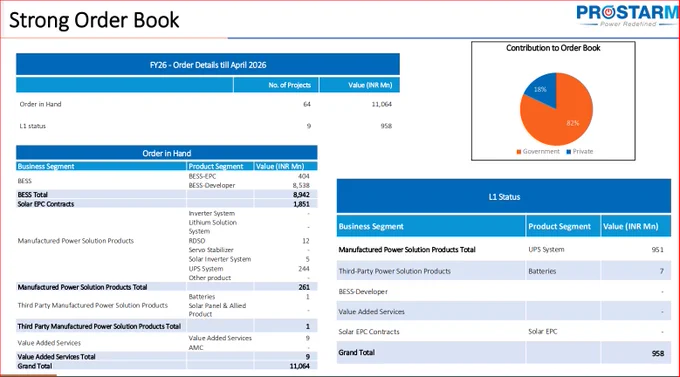Screen dimensions: 680x377
Task: Select the 'FY26 - Order Details till April 2026' header
Action: [x=208, y=65]
